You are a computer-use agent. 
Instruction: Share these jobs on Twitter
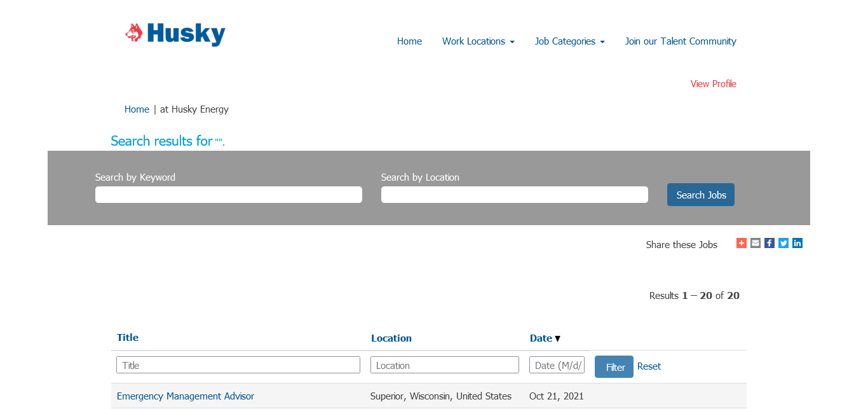(783, 243)
